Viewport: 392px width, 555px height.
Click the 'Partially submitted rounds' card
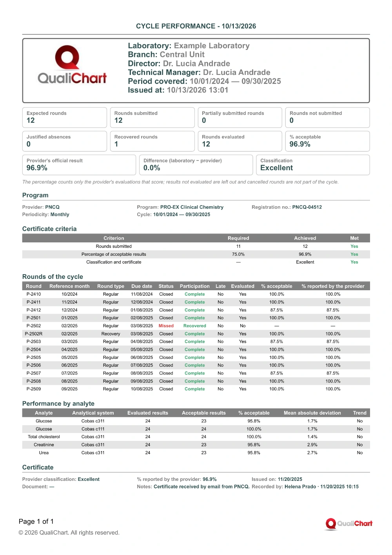tap(240, 117)
